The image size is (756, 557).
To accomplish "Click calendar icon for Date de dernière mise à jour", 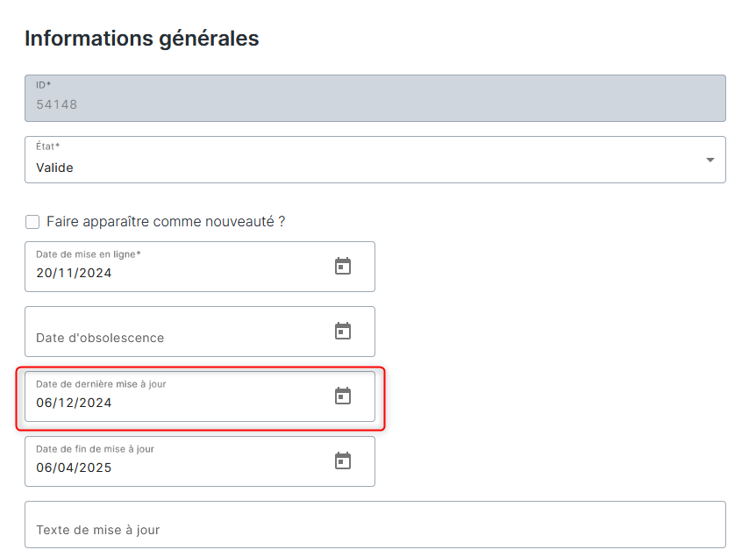I will (x=343, y=396).
